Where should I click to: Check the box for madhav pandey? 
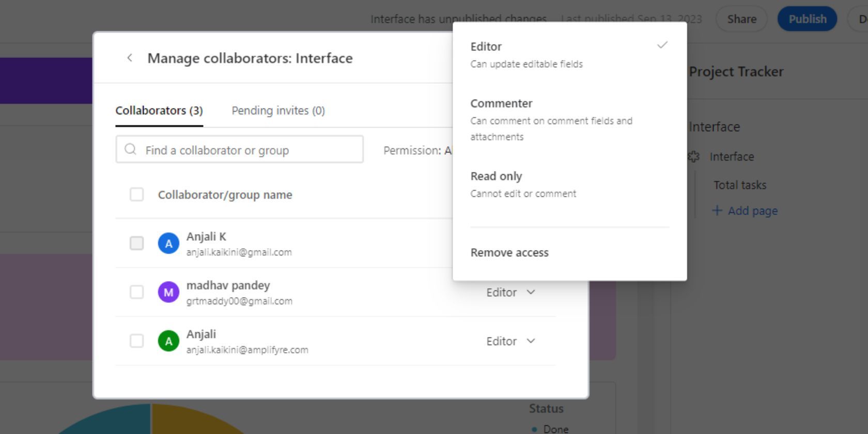click(x=136, y=292)
